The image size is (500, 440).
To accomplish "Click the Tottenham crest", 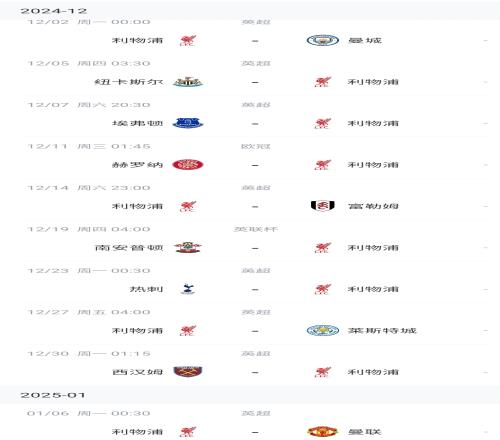I will pyautogui.click(x=188, y=289).
